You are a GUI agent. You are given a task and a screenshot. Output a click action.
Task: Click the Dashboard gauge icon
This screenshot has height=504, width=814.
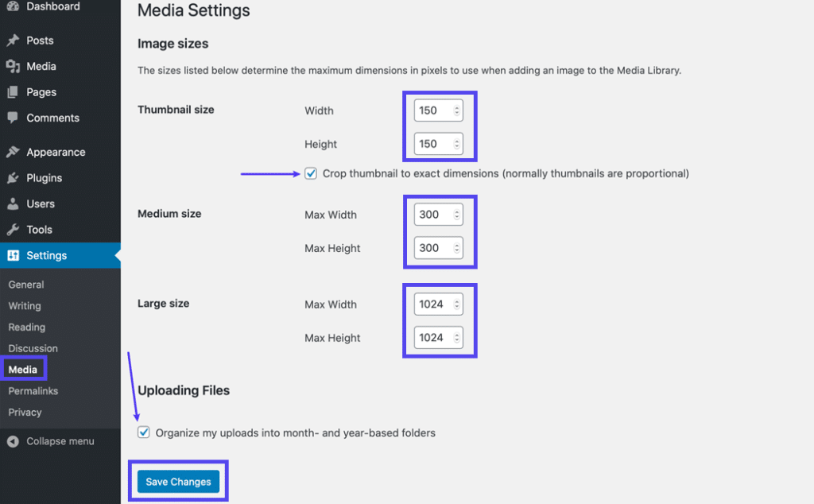pos(13,6)
